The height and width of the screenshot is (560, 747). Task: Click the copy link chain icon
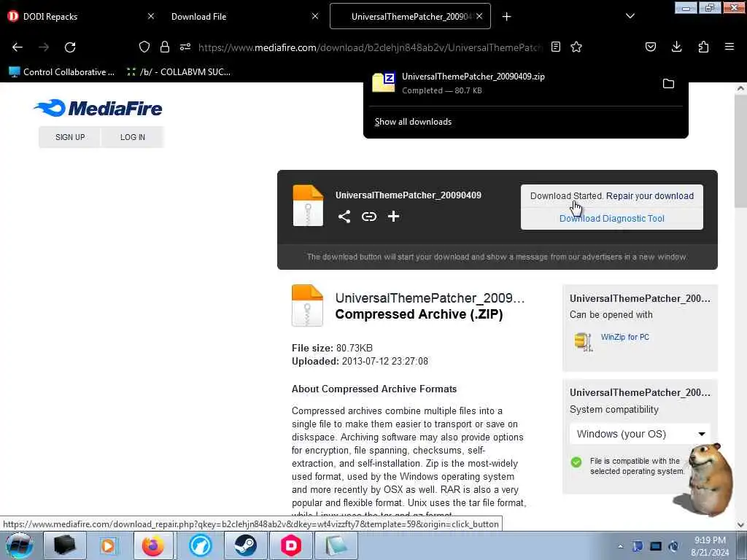(368, 217)
